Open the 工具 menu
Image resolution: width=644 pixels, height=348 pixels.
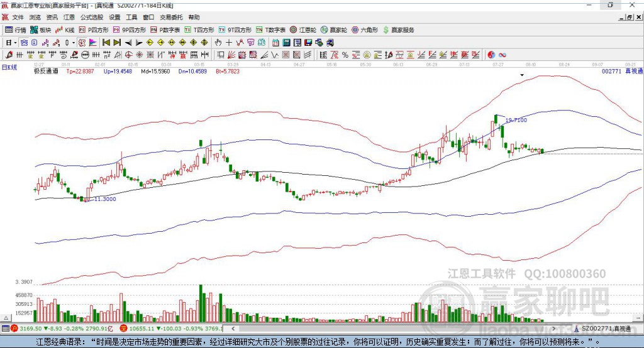tap(131, 17)
